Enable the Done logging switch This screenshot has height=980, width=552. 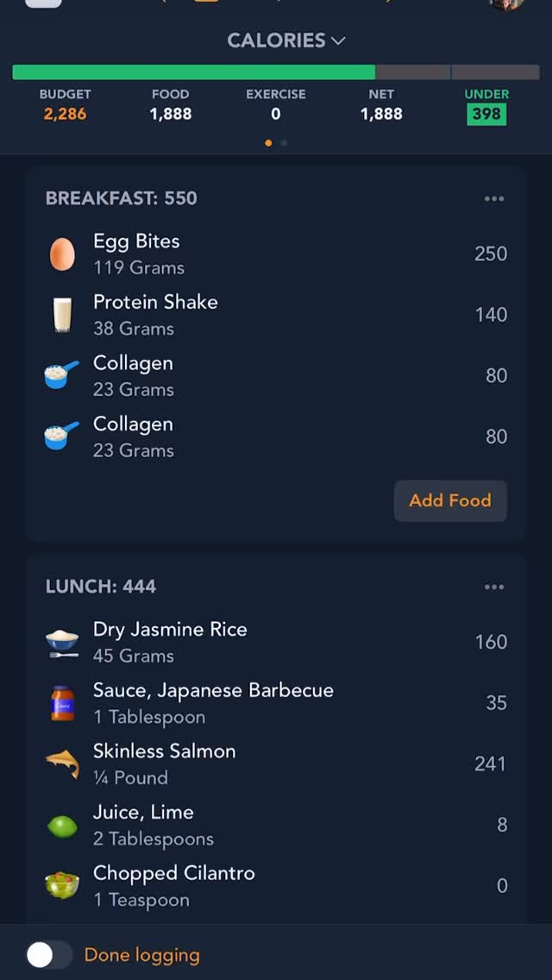47,955
